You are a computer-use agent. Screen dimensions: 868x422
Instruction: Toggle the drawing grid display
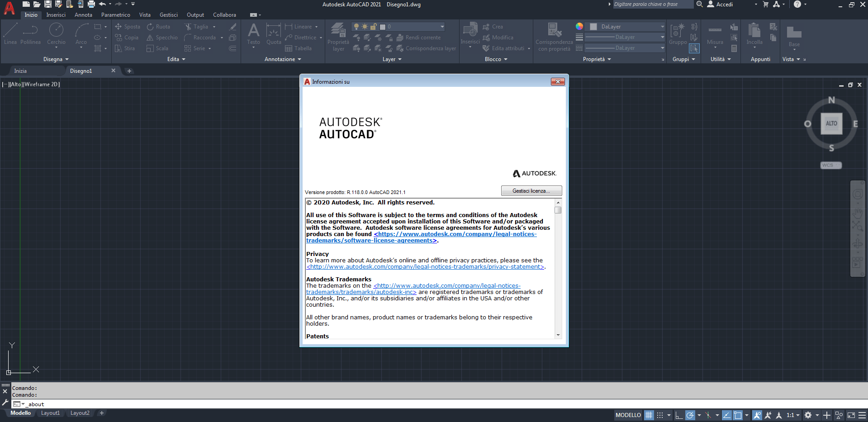(x=649, y=415)
